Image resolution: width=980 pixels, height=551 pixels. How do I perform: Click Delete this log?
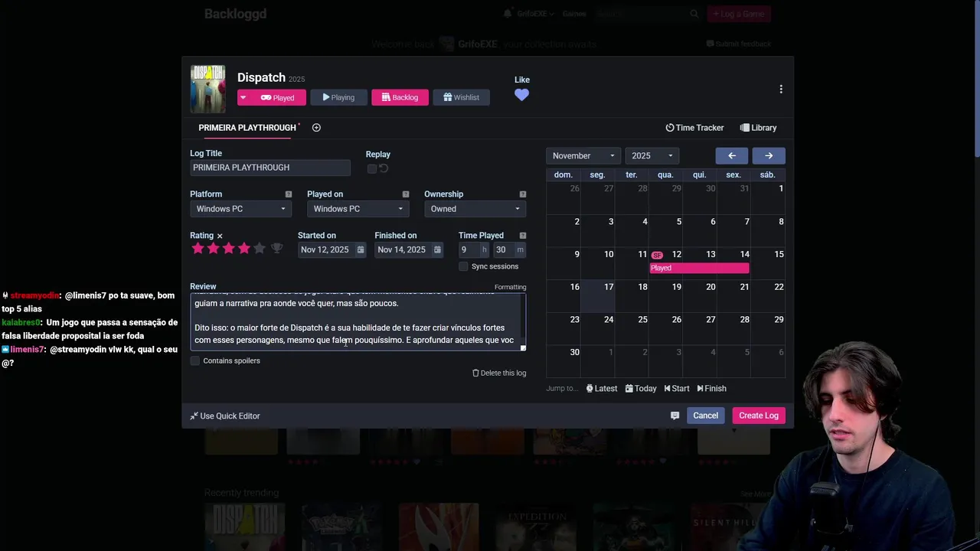pyautogui.click(x=499, y=373)
